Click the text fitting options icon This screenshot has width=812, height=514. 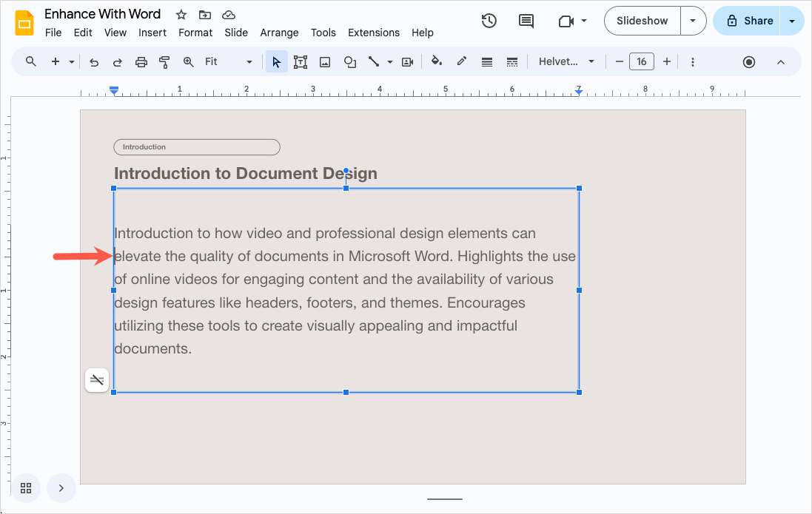point(97,380)
